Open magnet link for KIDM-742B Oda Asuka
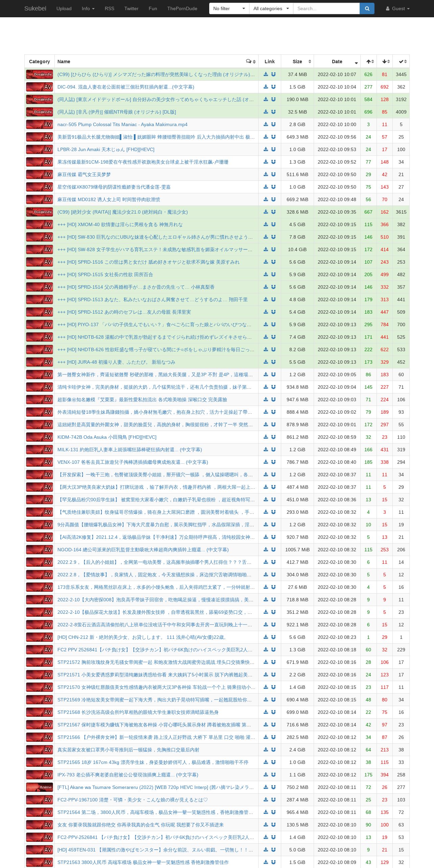This screenshot has width=434, height=868. (273, 437)
